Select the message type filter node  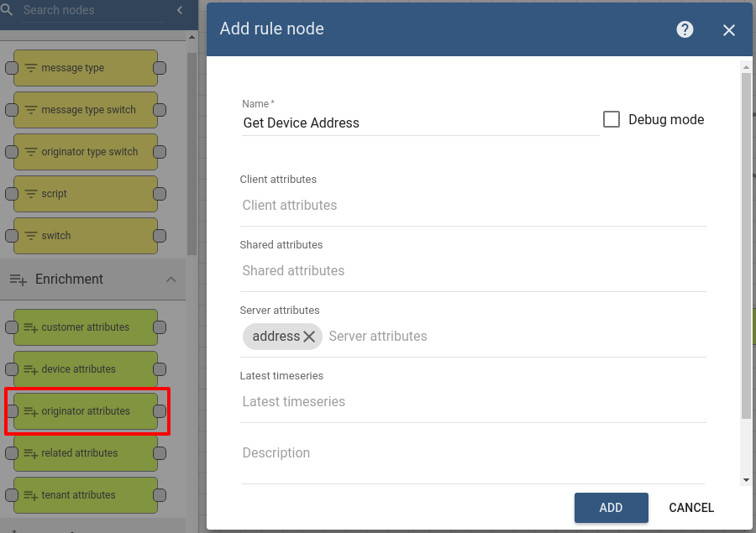point(86,68)
